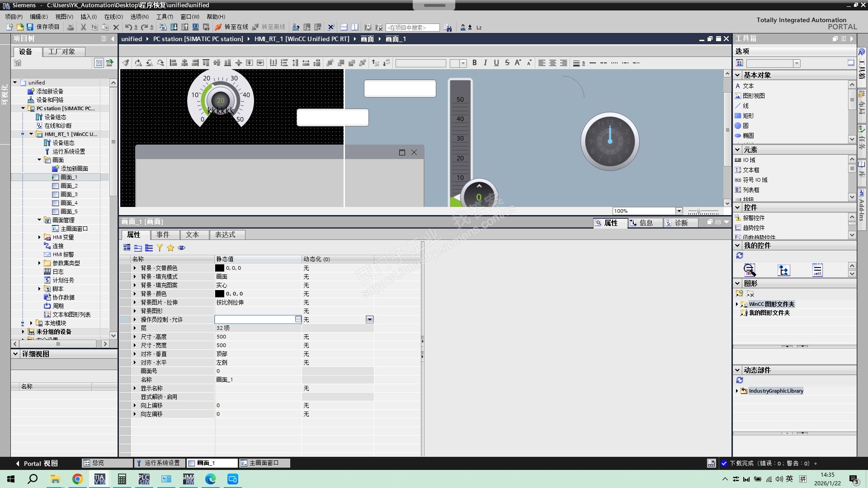Click the compile icon in main toolbar
The height and width of the screenshot is (488, 868).
pyautogui.click(x=163, y=27)
